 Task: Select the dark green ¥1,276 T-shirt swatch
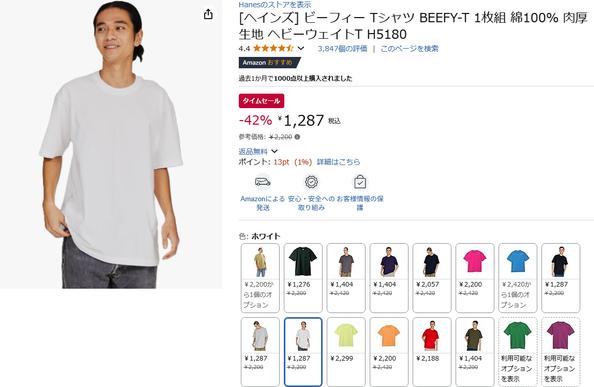(303, 278)
